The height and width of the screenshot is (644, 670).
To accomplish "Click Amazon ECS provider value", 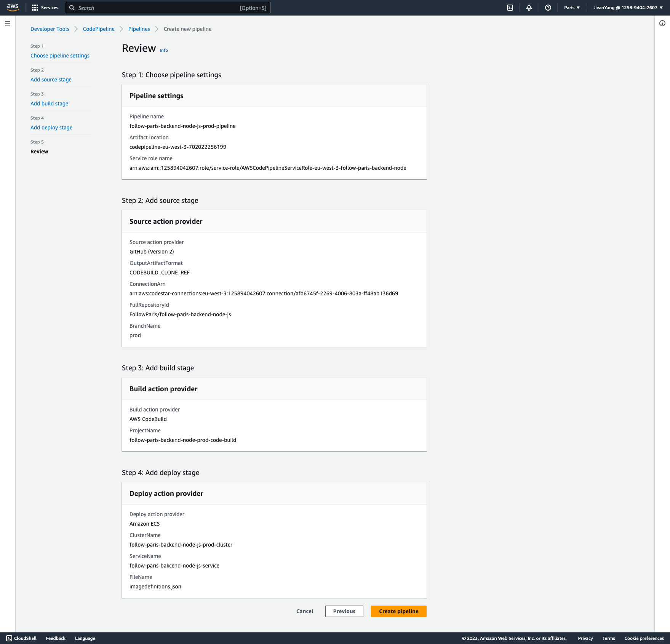I will click(x=145, y=524).
